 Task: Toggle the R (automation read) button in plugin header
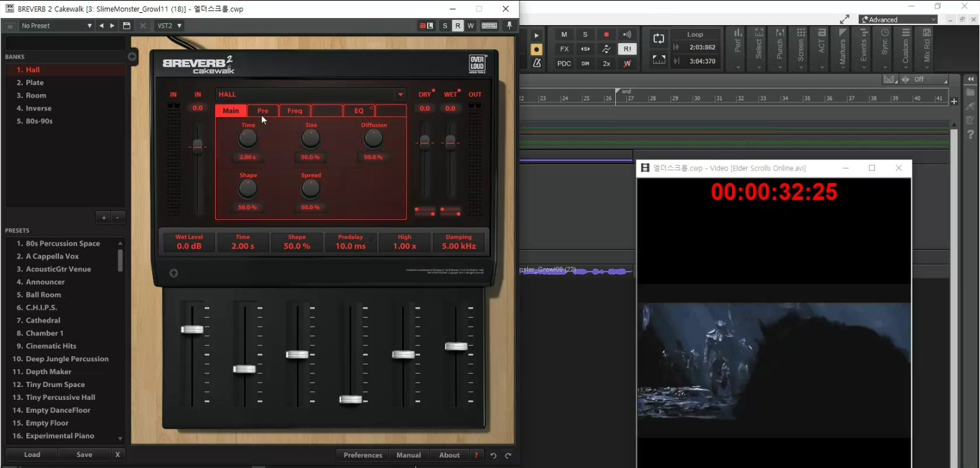(x=457, y=26)
